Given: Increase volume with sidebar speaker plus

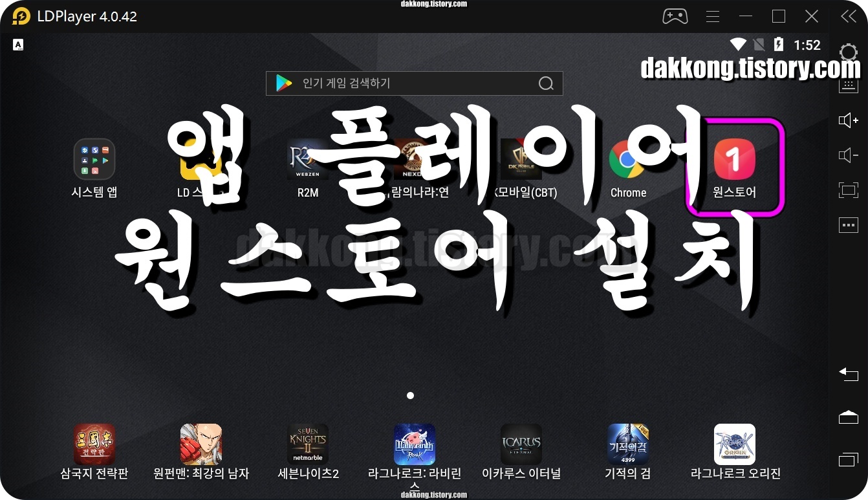Looking at the screenshot, I should tap(849, 120).
